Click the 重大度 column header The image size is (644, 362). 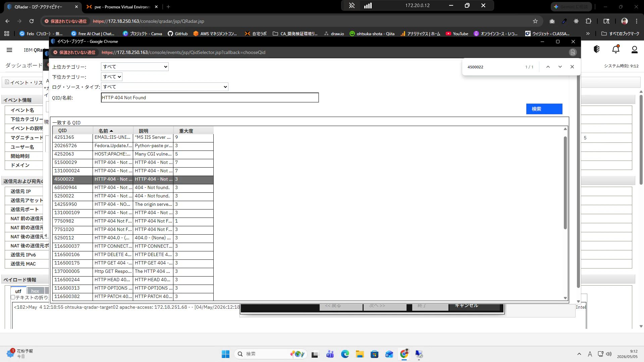point(193,131)
